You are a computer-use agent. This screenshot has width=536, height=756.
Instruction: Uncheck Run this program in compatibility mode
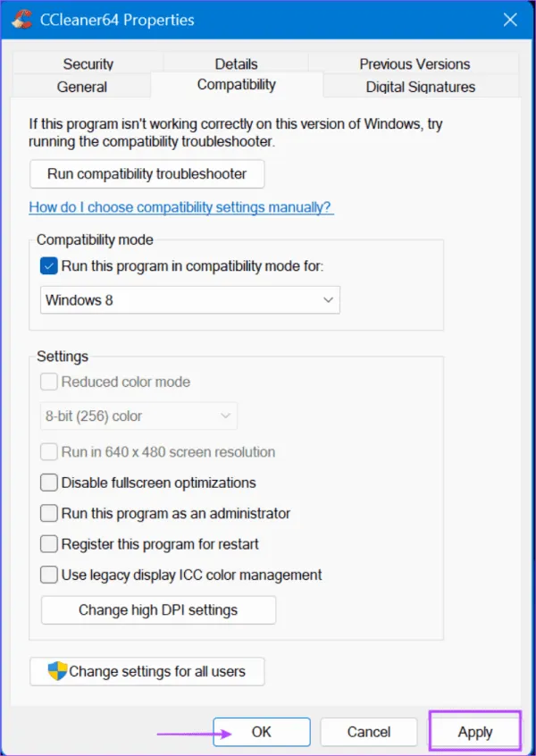click(x=49, y=266)
